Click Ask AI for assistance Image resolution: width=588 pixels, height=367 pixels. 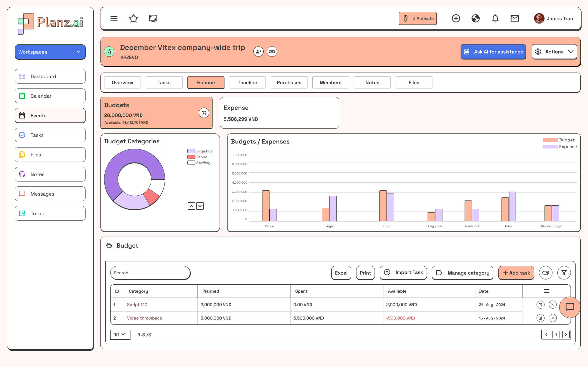click(x=493, y=52)
